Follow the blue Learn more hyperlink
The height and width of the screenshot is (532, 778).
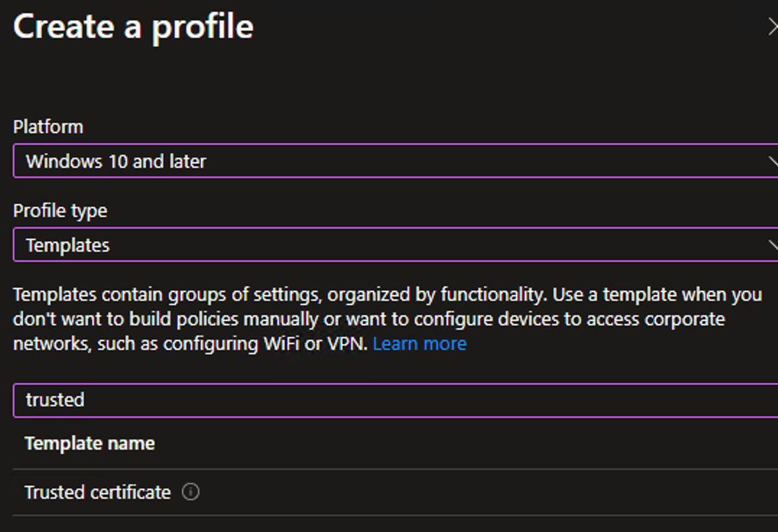click(419, 343)
